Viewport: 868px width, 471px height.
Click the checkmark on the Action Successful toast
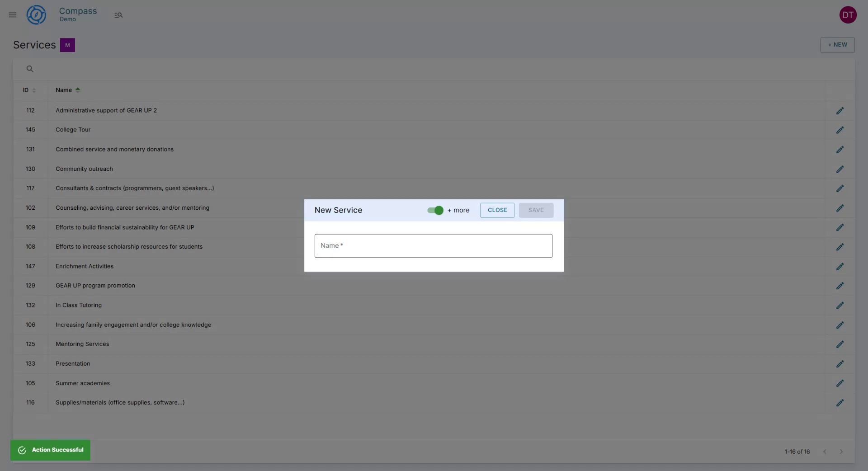pyautogui.click(x=22, y=450)
